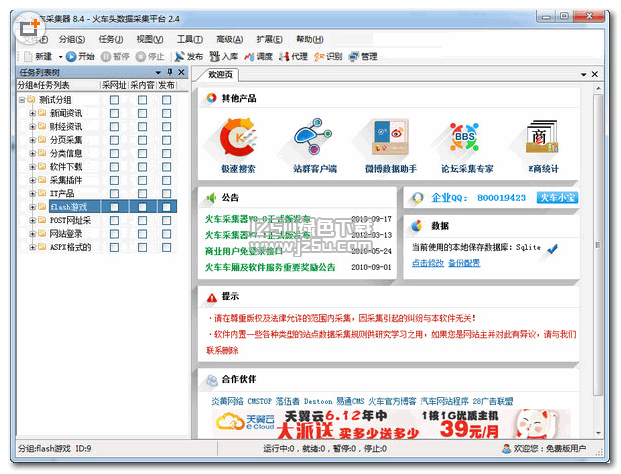This screenshot has width=621, height=474.
Task: Click the 新建 (New) toolbar icon
Action: (29, 57)
